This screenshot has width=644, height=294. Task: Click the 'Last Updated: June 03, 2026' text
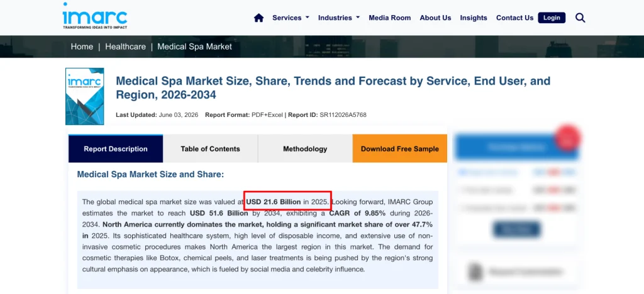coord(157,115)
